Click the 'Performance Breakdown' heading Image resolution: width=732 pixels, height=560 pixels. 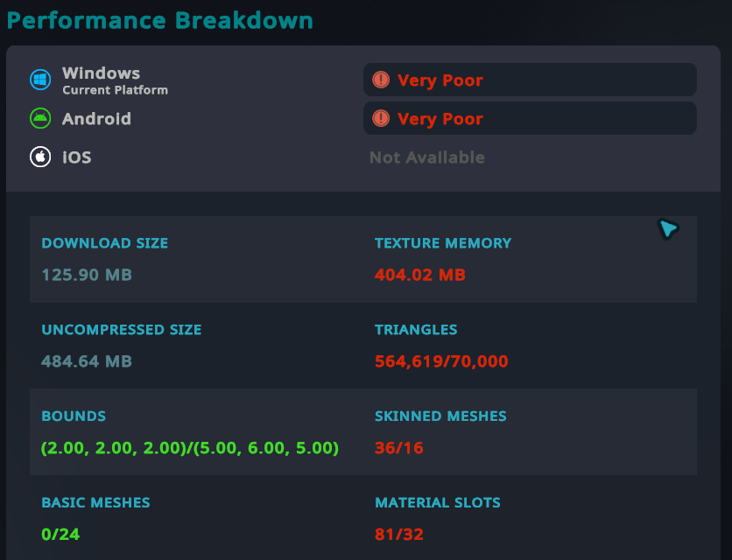(x=160, y=20)
